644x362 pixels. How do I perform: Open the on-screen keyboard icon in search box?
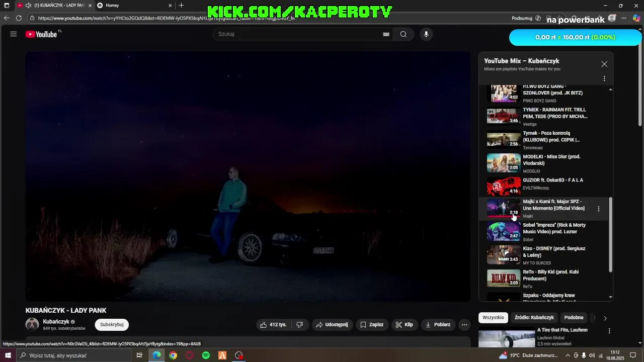pyautogui.click(x=386, y=34)
